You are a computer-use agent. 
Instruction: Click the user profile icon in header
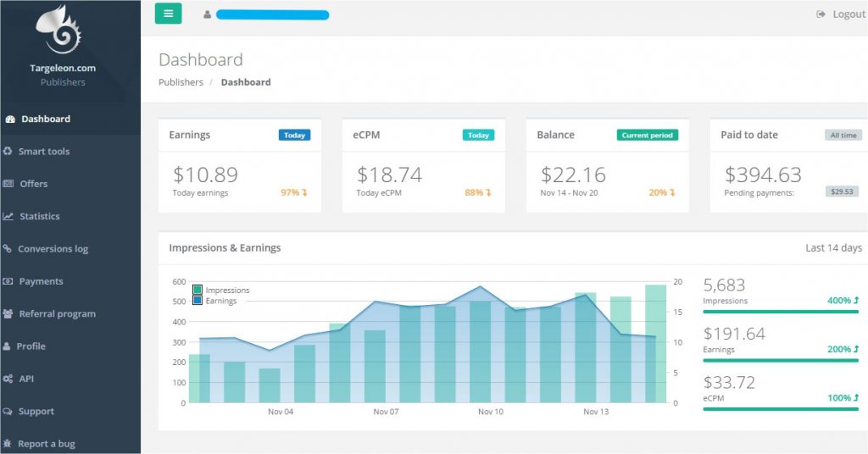point(207,14)
